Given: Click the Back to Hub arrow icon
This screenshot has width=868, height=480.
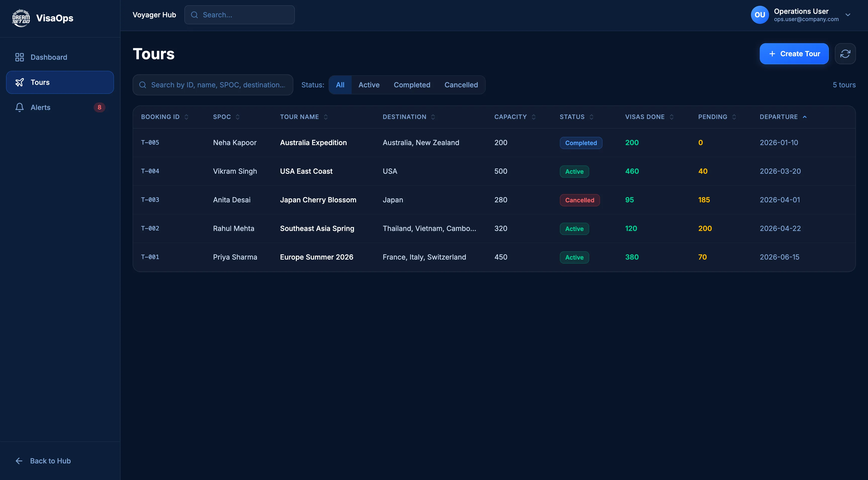Looking at the screenshot, I should tap(19, 461).
